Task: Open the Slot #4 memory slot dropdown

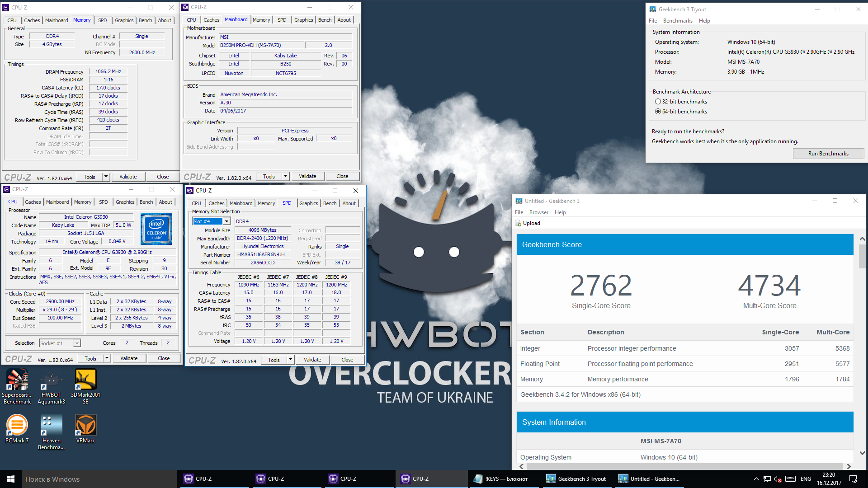Action: [226, 221]
